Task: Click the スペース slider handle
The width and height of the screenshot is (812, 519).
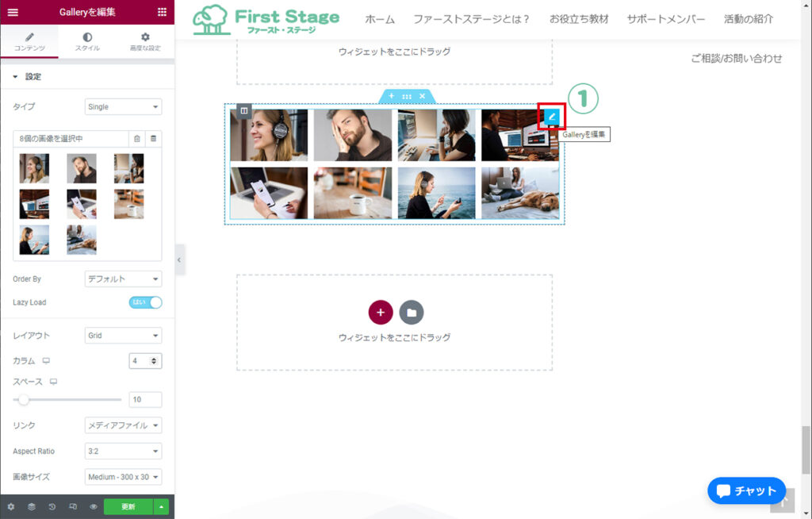Action: 24,400
